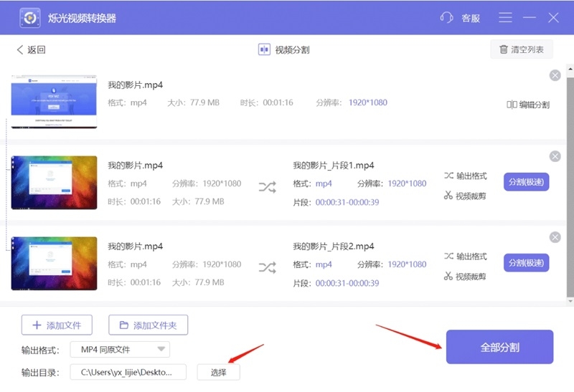574x392 pixels.
Task: Click 分割(极速) button for 片段2
Action: [x=527, y=262]
